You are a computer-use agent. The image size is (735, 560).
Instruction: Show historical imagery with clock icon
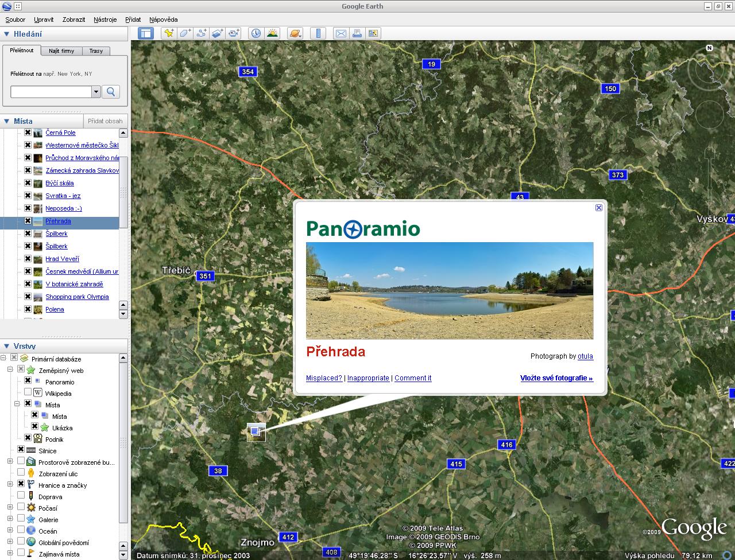pyautogui.click(x=256, y=33)
